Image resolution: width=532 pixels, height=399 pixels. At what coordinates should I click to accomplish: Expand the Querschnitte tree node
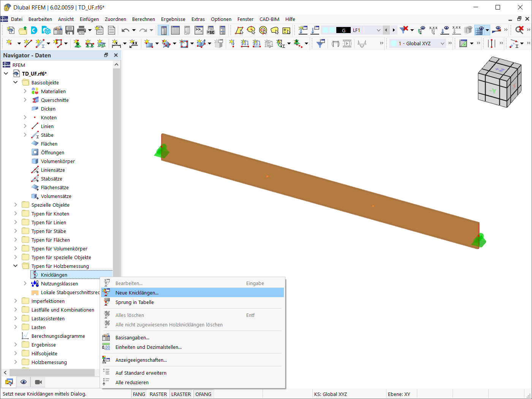tap(25, 100)
